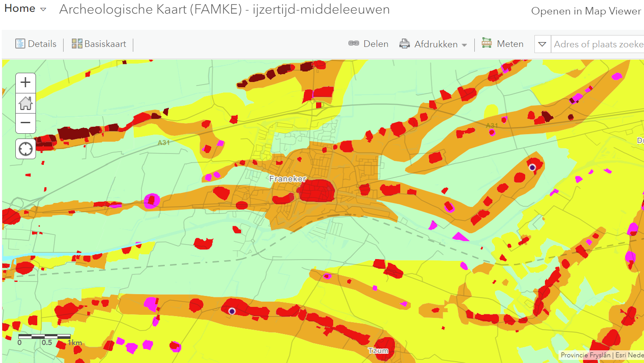Click the purple point marker east of Franeker

[x=532, y=167]
